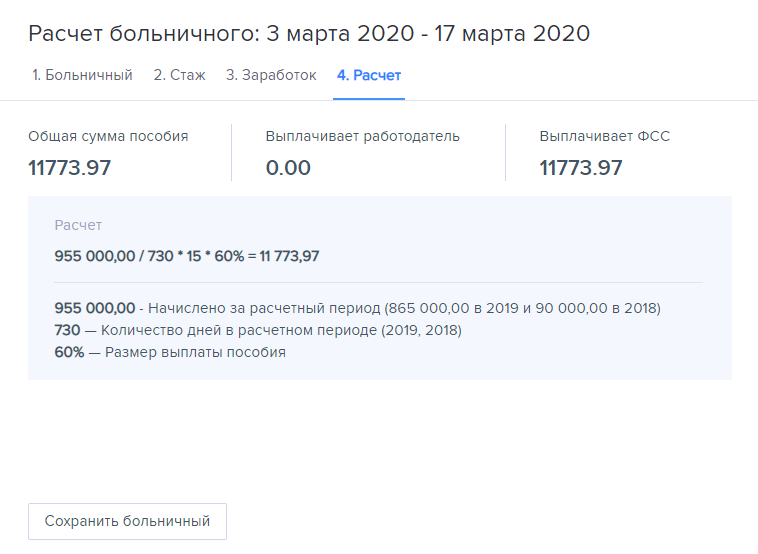Image resolution: width=758 pixels, height=554 pixels.
Task: Click the bold '730' days value
Action: [67, 330]
